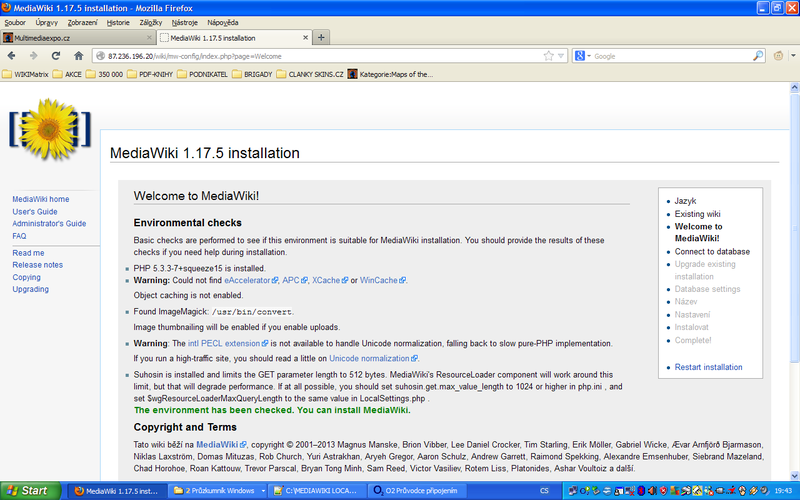The image size is (800, 500).
Task: Click the 19:43 system clock
Action: 783,491
